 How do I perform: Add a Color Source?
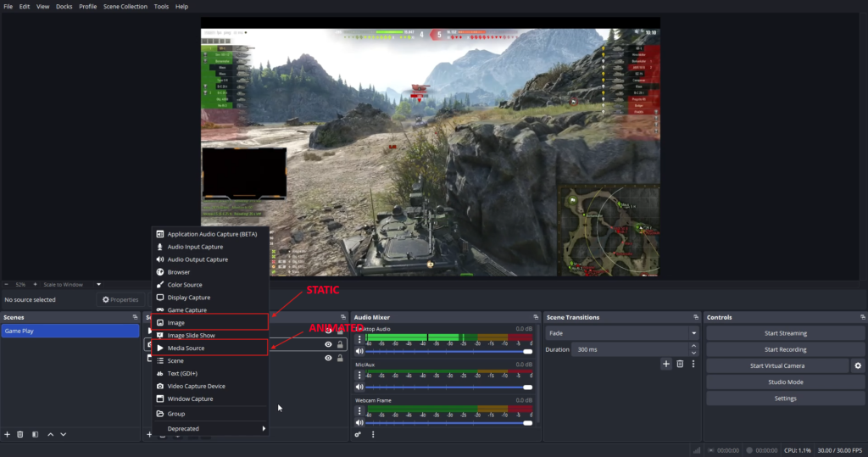(x=210, y=285)
